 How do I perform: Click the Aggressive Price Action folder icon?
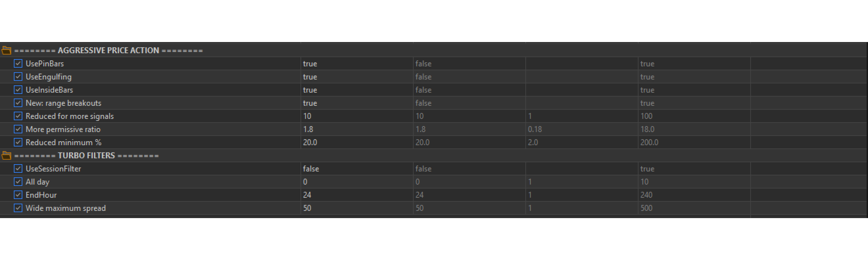point(7,51)
